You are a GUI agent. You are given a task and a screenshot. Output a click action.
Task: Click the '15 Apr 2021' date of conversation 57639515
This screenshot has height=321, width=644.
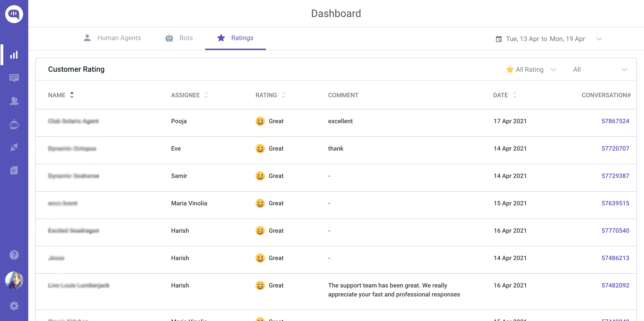pos(510,203)
